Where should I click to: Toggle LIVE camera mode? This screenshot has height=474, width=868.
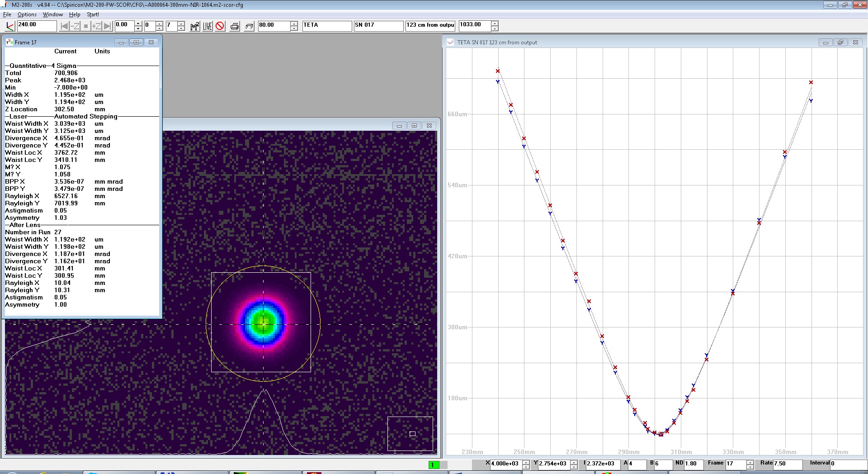click(x=208, y=26)
